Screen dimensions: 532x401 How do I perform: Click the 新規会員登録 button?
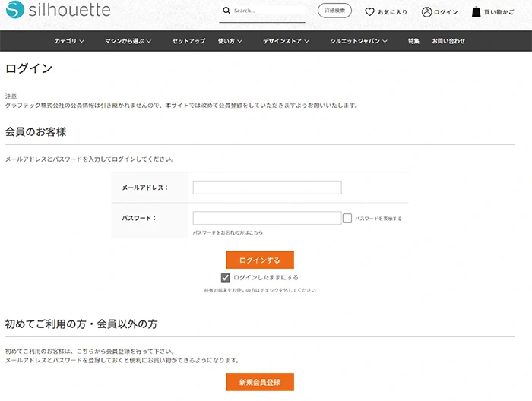click(x=259, y=382)
